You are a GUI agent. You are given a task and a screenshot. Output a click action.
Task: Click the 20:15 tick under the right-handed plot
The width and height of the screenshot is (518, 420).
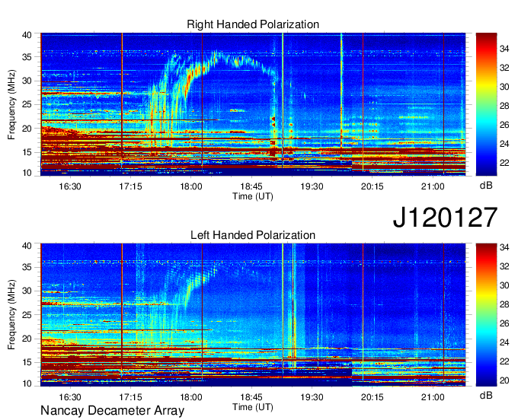373,186
